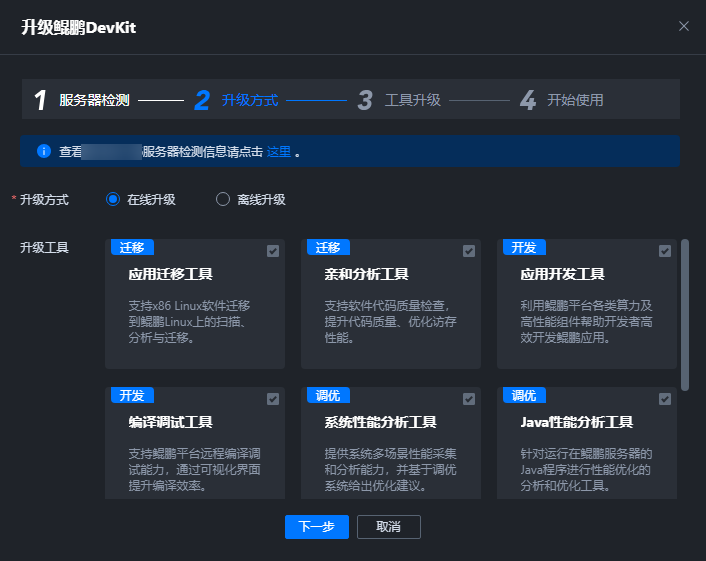Close the 升级鲲鹏DevKit dialog
Screen dimensions: 706x561
(683, 27)
